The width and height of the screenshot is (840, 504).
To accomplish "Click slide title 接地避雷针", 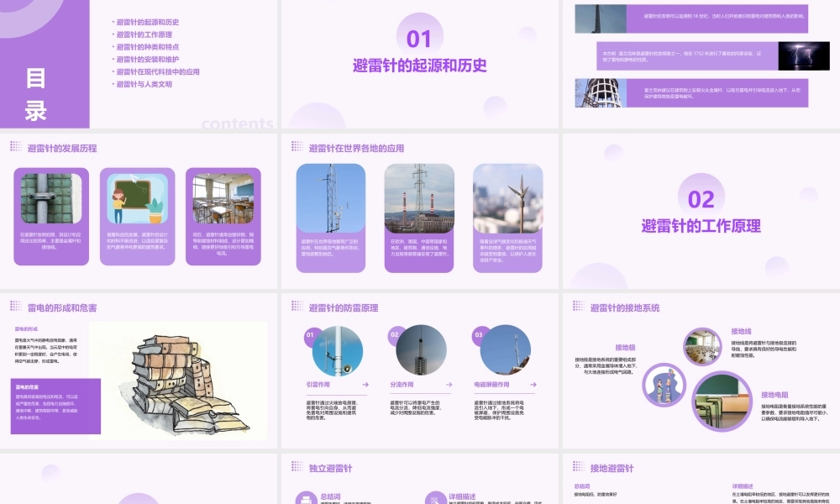I will (612, 468).
